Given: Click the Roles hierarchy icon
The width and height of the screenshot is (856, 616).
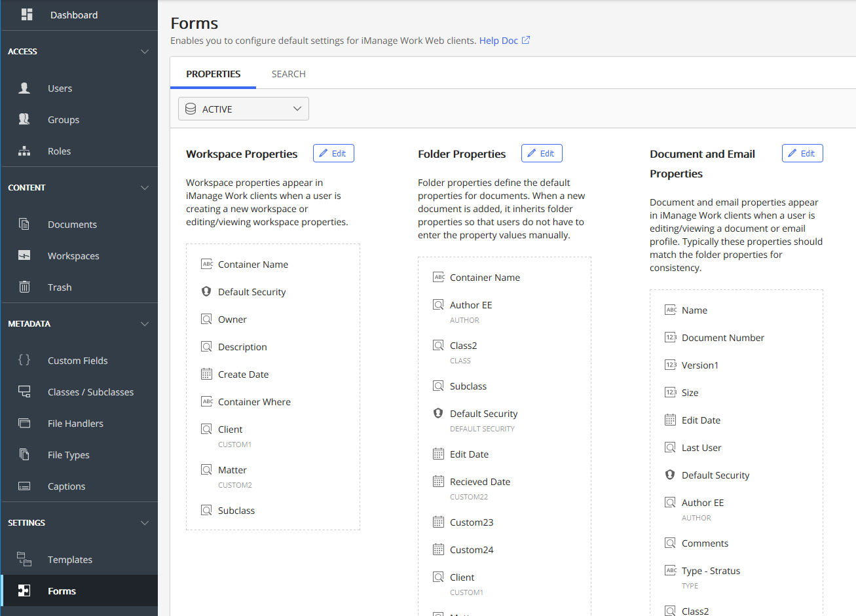Looking at the screenshot, I should [24, 151].
